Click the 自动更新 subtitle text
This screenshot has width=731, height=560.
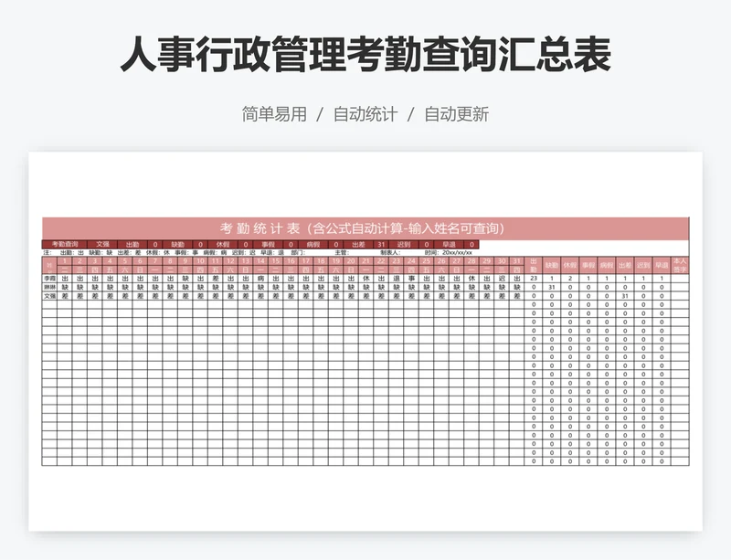(456, 114)
